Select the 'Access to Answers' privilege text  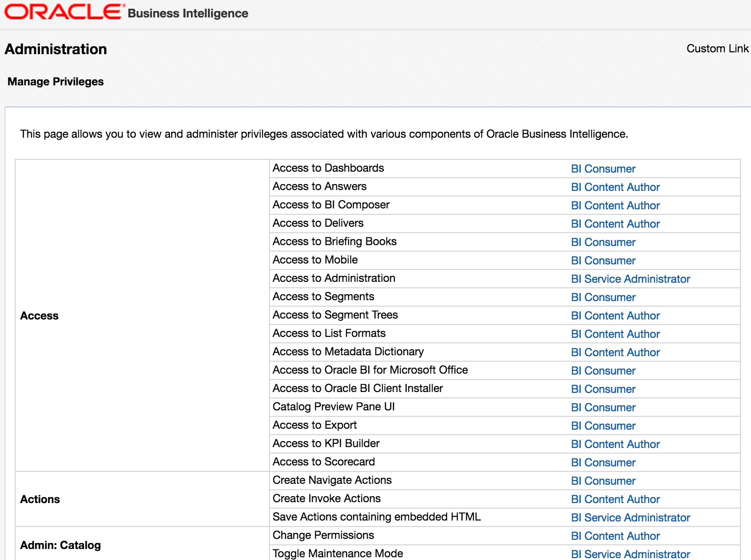[319, 186]
